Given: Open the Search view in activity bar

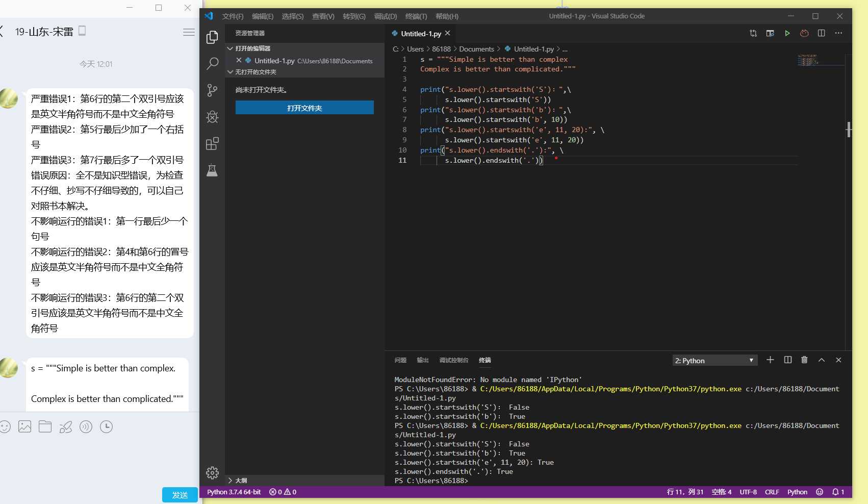Looking at the screenshot, I should pos(212,64).
